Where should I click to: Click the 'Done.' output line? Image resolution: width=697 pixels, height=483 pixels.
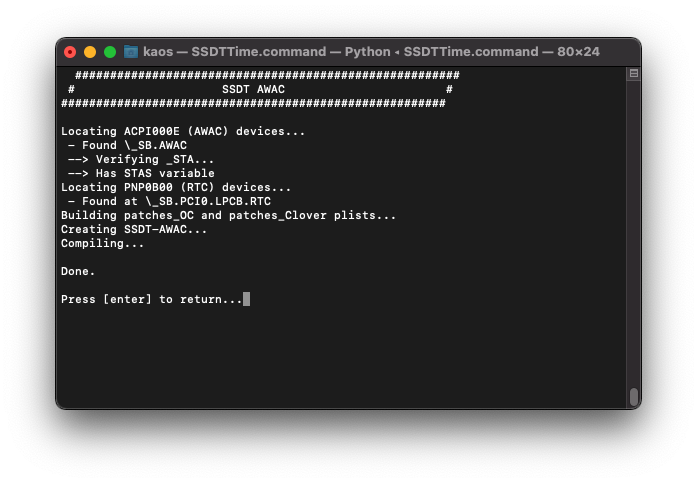78,271
